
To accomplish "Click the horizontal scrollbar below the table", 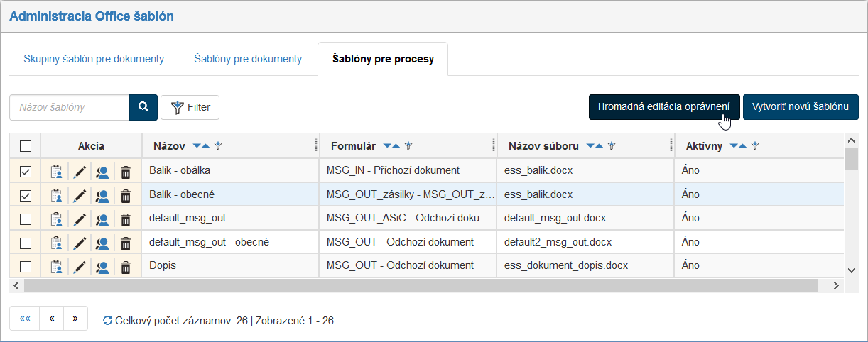I will [426, 285].
